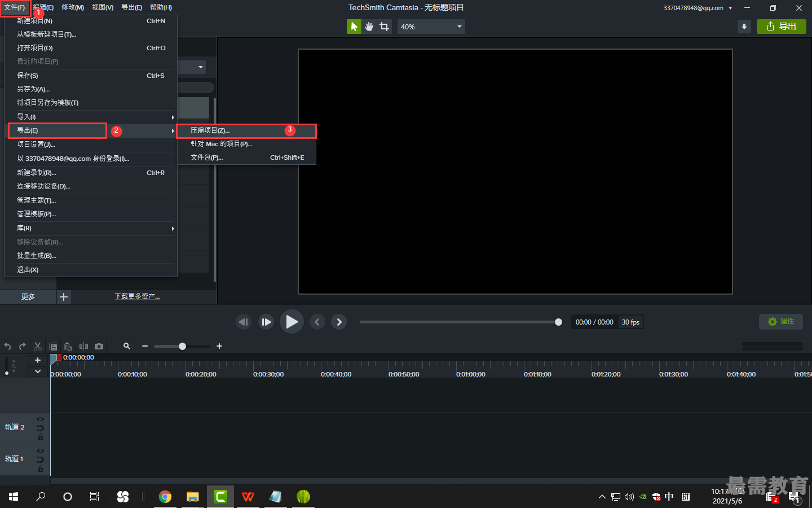Choose 批量生成 menu entry
Image resolution: width=812 pixels, height=508 pixels.
[x=91, y=256]
